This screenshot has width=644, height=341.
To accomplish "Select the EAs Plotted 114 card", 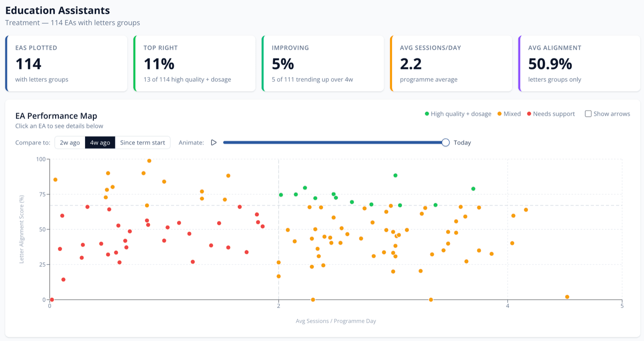I will [x=66, y=64].
